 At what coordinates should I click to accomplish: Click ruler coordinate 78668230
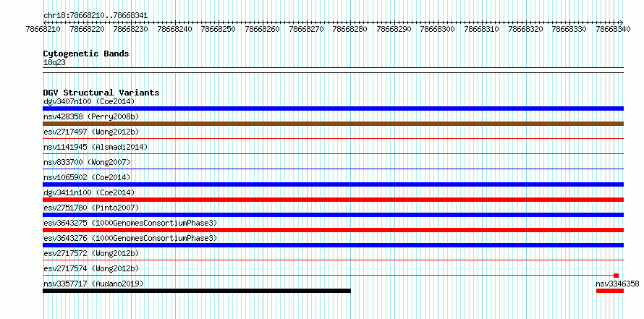130,29
